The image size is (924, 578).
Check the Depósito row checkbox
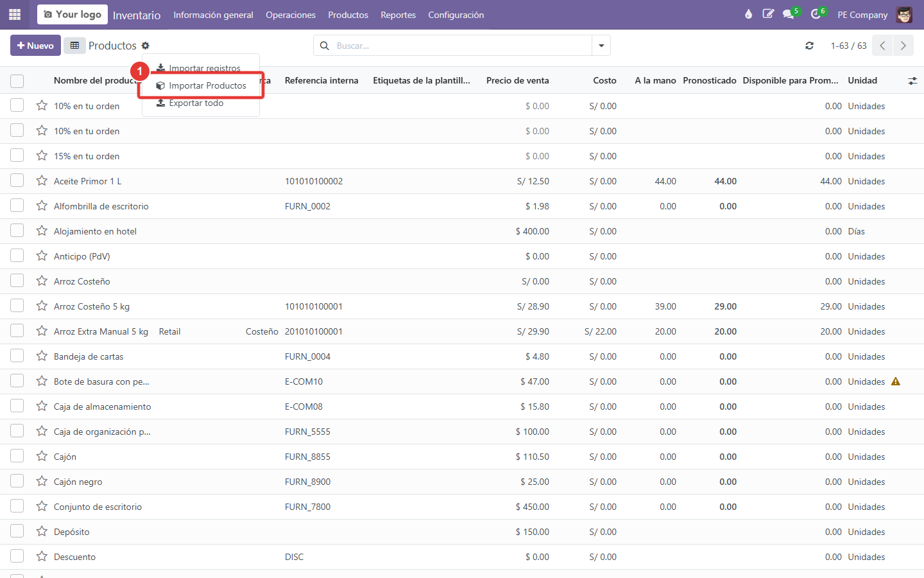17,531
